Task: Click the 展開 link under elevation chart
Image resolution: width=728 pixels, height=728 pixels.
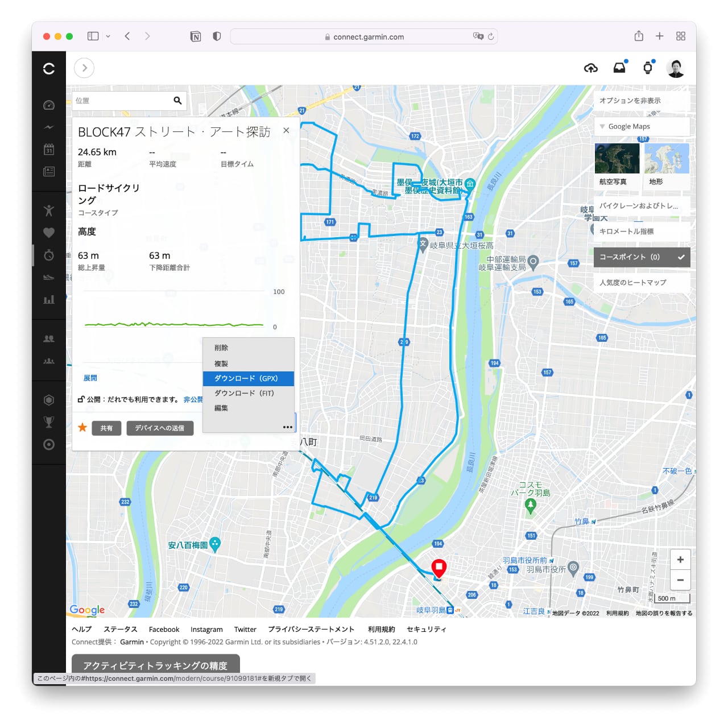Action: tap(90, 378)
